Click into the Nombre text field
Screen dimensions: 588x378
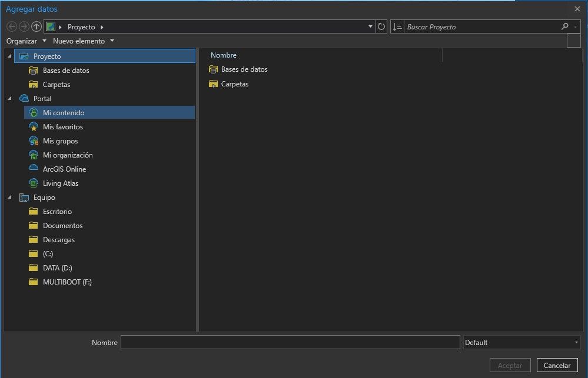pos(290,342)
